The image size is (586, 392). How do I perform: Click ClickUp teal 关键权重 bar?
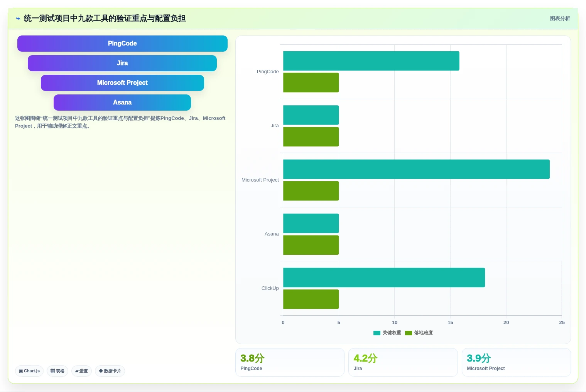384,278
